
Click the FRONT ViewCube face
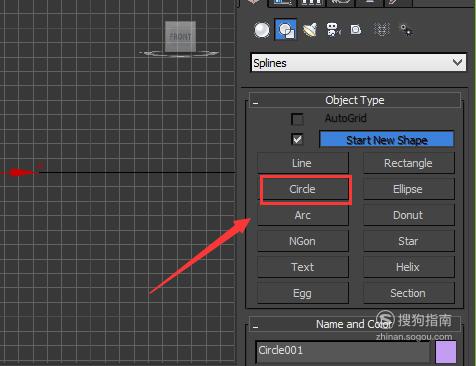tap(180, 36)
